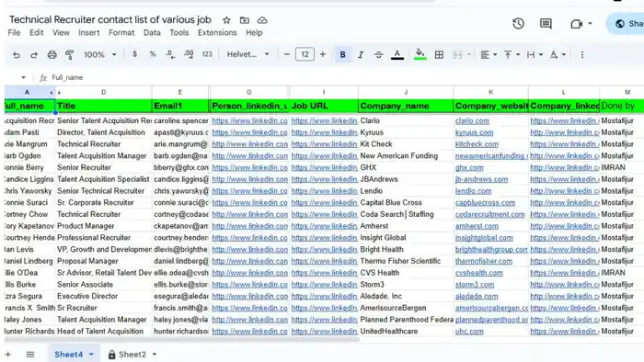Screen dimensions: 644x362
Task: Switch to the Sheet2 tab
Action: pyautogui.click(x=132, y=355)
